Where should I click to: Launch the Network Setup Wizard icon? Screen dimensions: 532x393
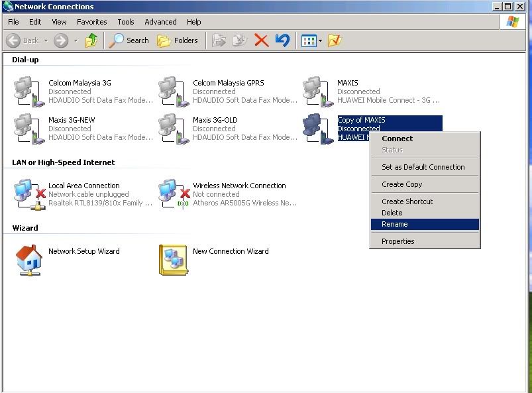29,260
